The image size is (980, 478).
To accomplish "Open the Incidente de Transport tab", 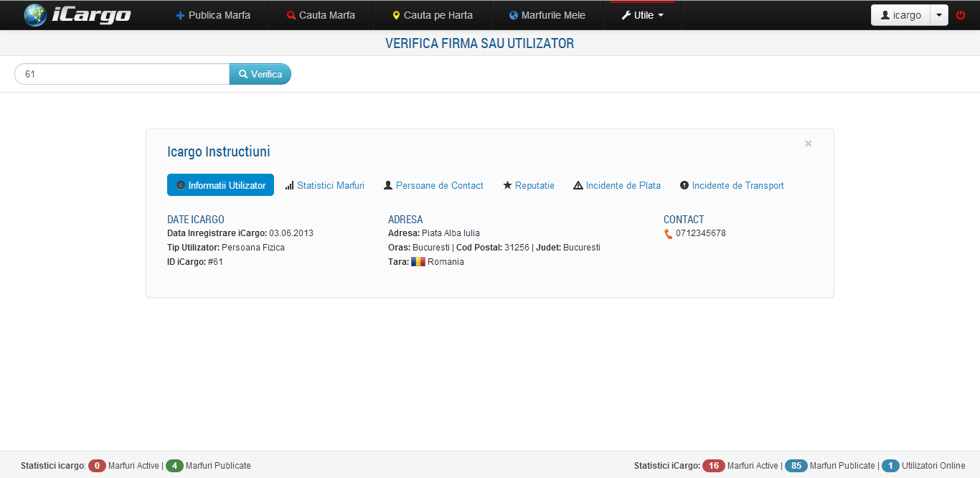I will 732,185.
